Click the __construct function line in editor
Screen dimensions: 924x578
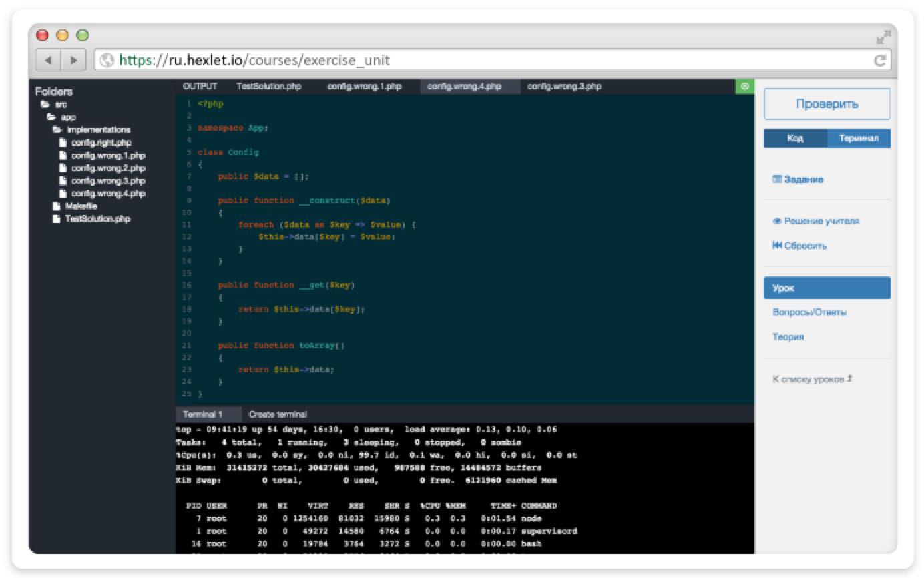click(x=304, y=200)
